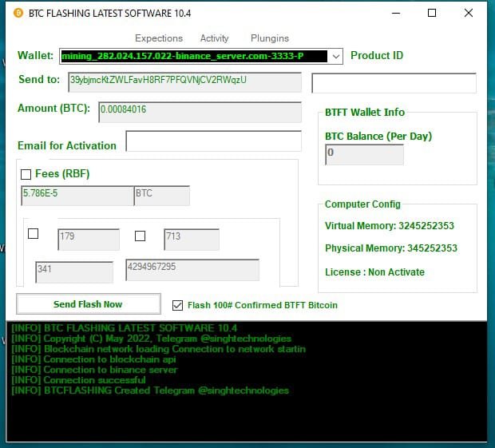This screenshot has height=448, width=495.
Task: Click the Copyright (C) May 2022 log line
Action: click(152, 338)
